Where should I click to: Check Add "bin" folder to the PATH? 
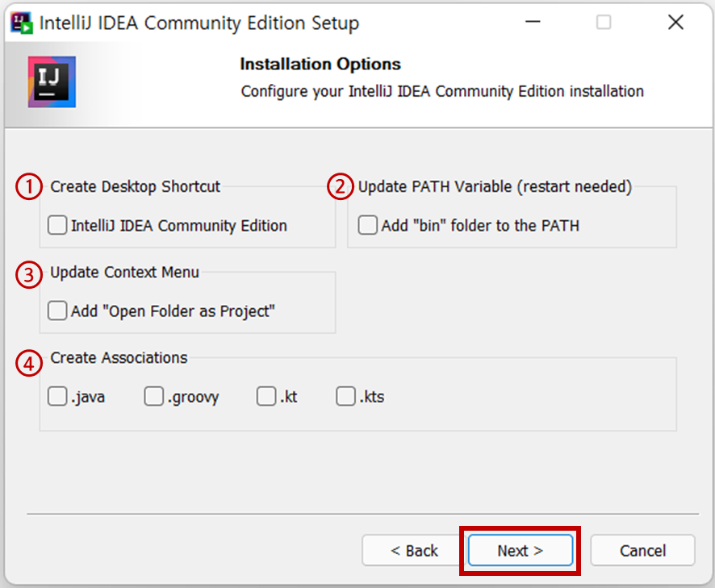point(367,225)
